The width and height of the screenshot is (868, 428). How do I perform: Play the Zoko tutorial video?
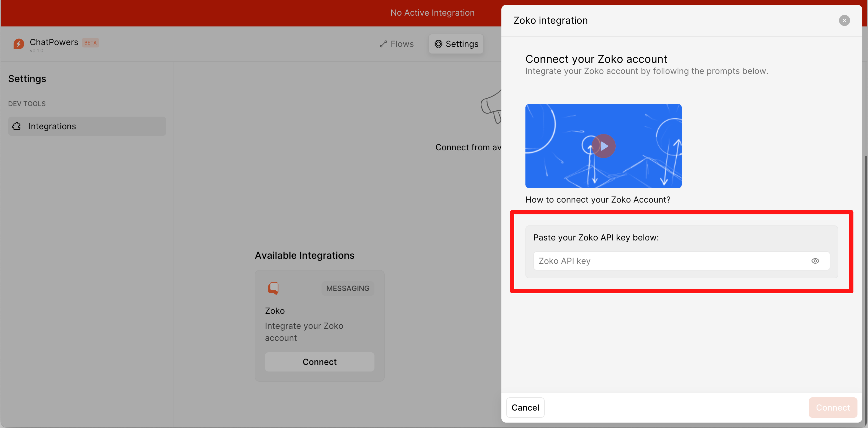pos(604,146)
